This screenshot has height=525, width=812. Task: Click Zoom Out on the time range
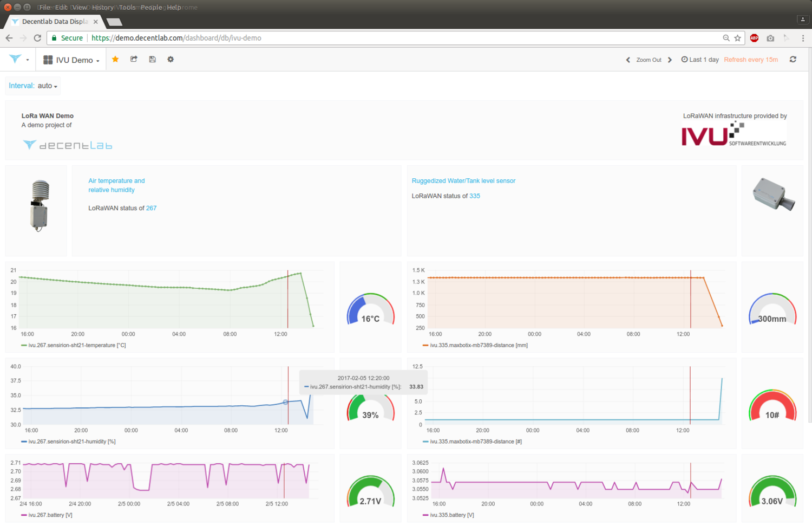649,60
